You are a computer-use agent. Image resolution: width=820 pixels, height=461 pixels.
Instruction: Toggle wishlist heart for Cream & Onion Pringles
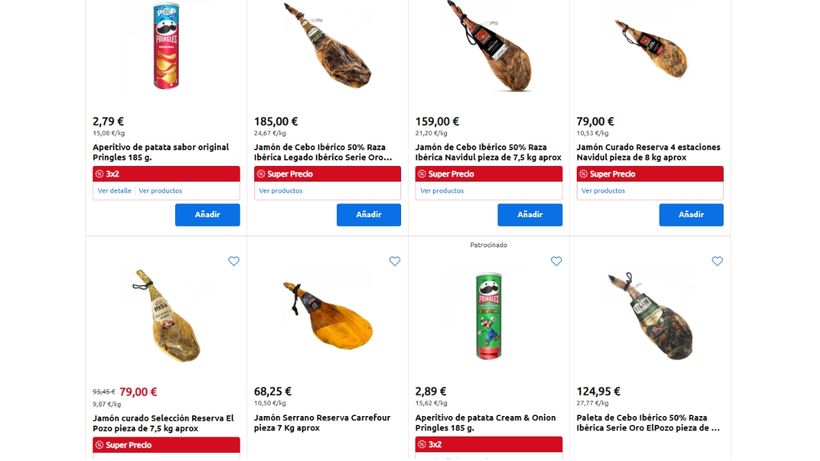556,261
